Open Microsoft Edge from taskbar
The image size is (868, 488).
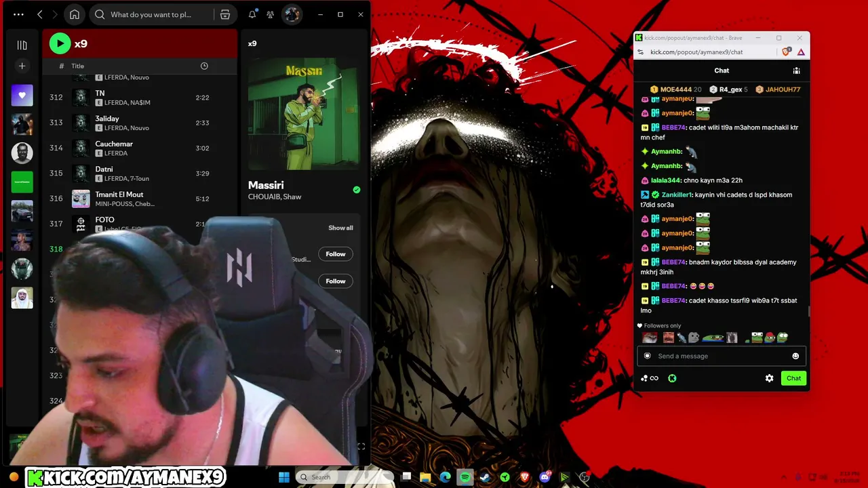[x=446, y=477]
